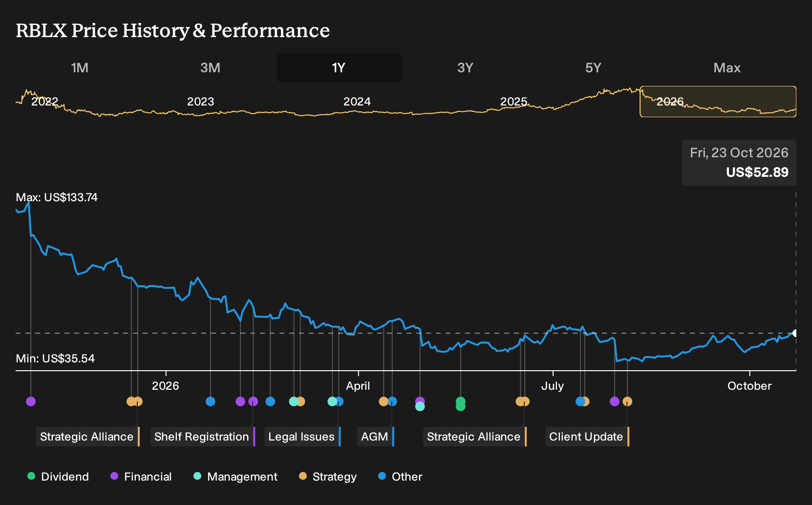
Task: Select the active 1Y range tab
Action: pos(339,68)
